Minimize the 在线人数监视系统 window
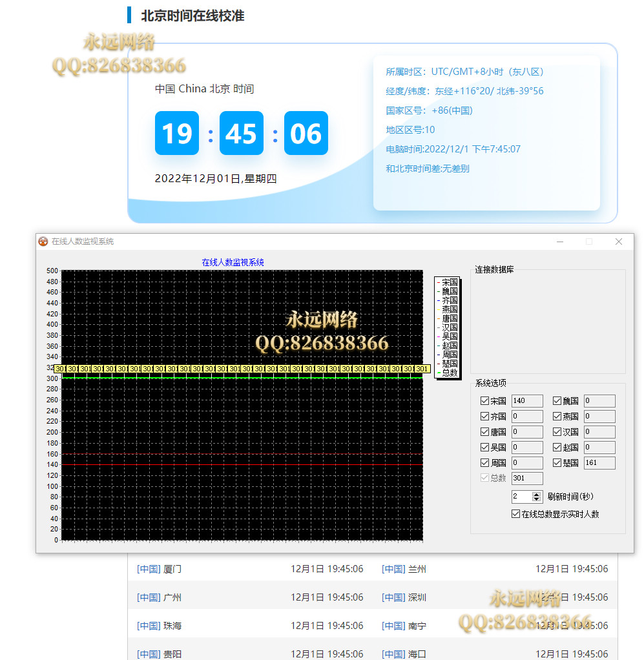 tap(560, 242)
